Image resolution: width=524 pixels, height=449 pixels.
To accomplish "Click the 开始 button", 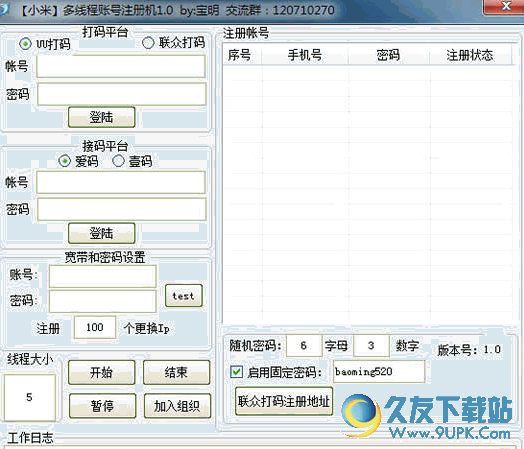I will tap(102, 372).
